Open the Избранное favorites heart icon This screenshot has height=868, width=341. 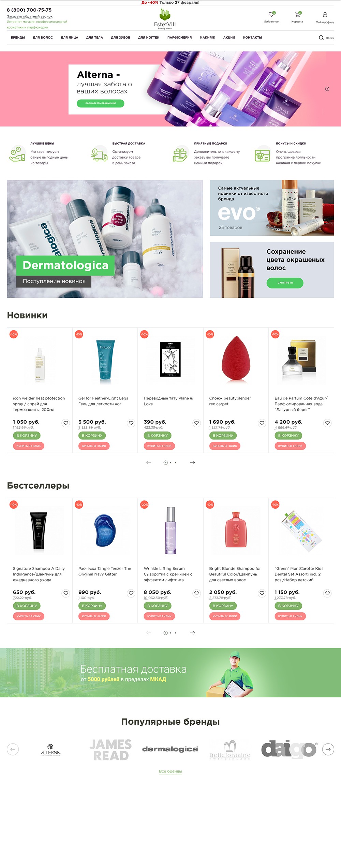tap(271, 15)
